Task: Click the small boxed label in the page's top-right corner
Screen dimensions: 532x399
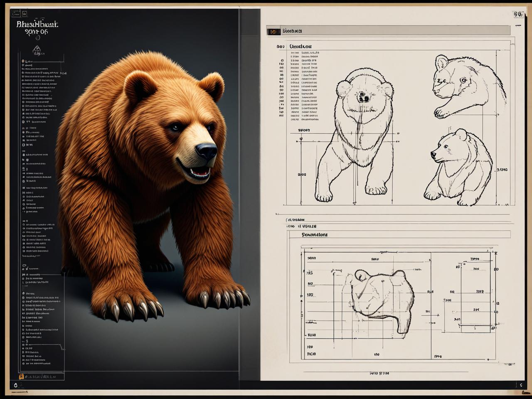Action: pyautogui.click(x=518, y=14)
